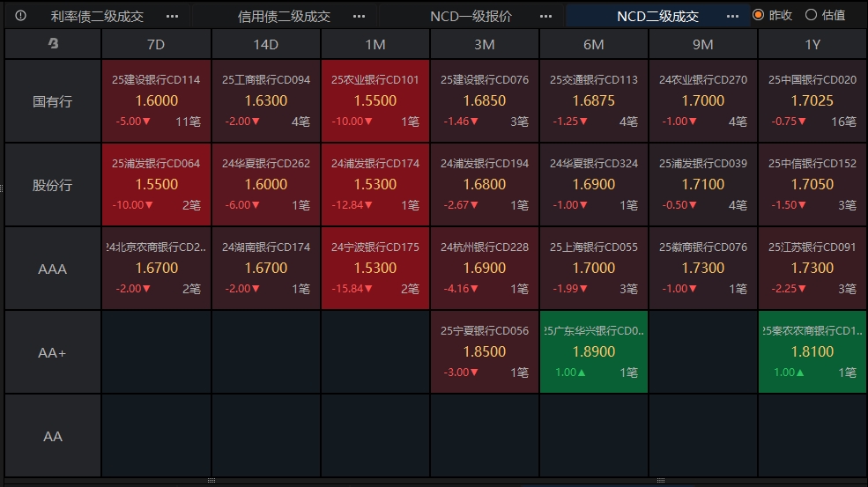
Task: Open more options for NCD一级报价
Action: (545, 16)
